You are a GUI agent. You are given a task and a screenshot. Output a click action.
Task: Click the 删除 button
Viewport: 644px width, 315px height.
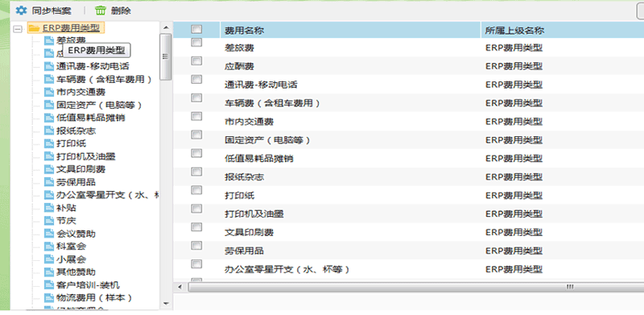(114, 10)
